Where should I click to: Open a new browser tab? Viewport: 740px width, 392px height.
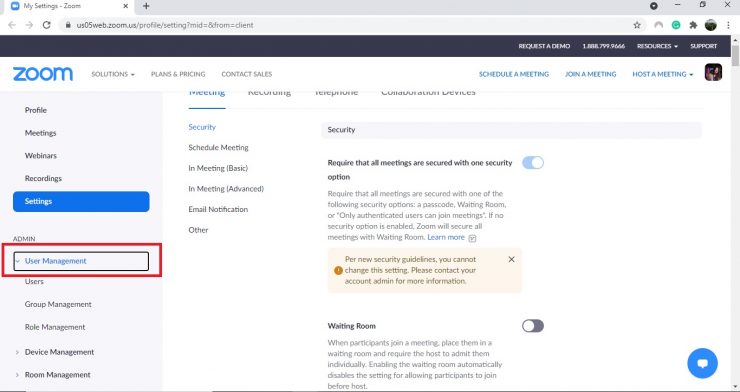(146, 6)
